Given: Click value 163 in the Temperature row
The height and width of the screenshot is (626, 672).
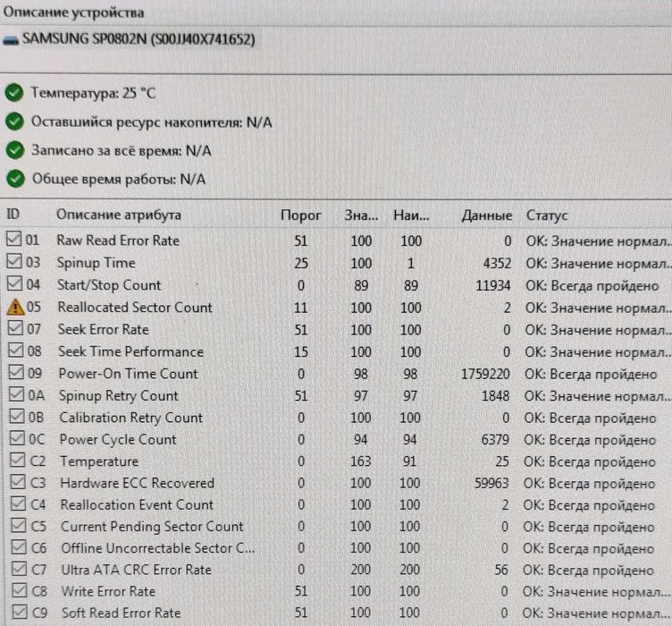Looking at the screenshot, I should coord(360,461).
